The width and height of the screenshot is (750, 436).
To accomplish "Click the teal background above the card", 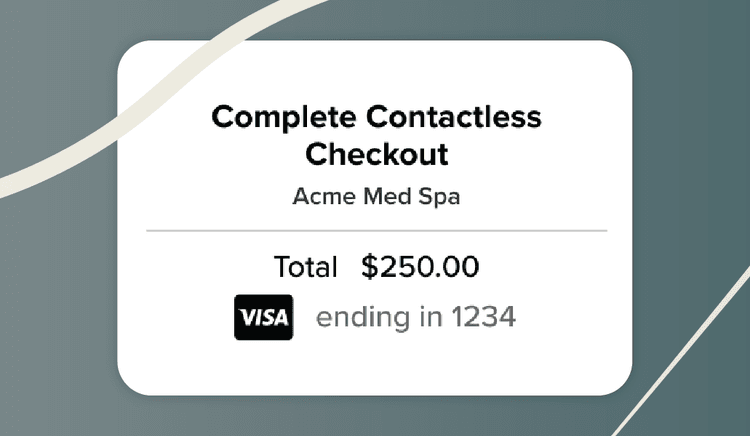I will pos(450,18).
